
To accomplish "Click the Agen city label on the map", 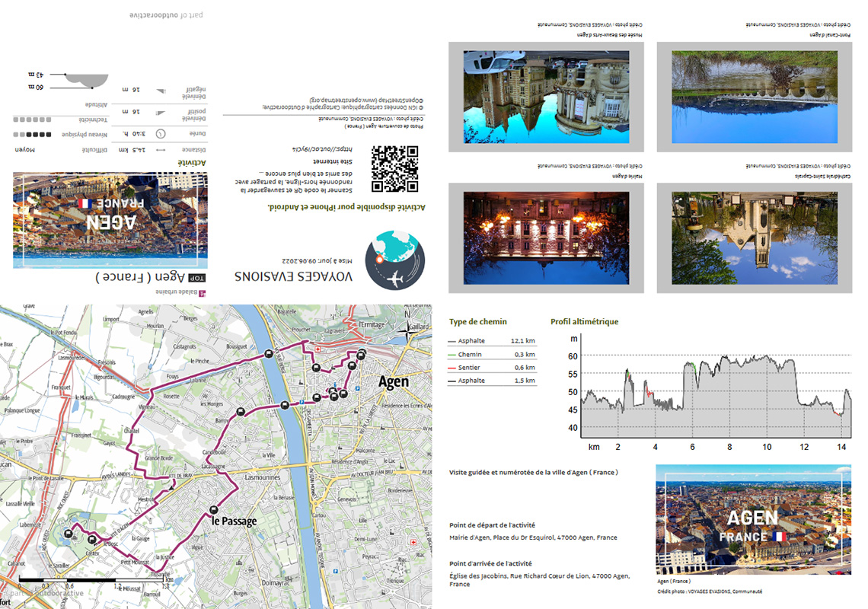I will click(394, 382).
